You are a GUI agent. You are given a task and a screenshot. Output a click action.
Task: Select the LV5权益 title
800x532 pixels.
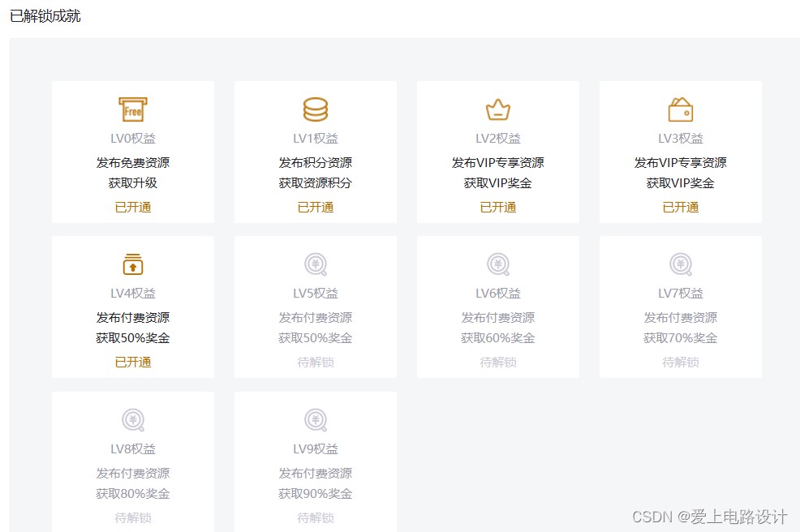point(316,294)
